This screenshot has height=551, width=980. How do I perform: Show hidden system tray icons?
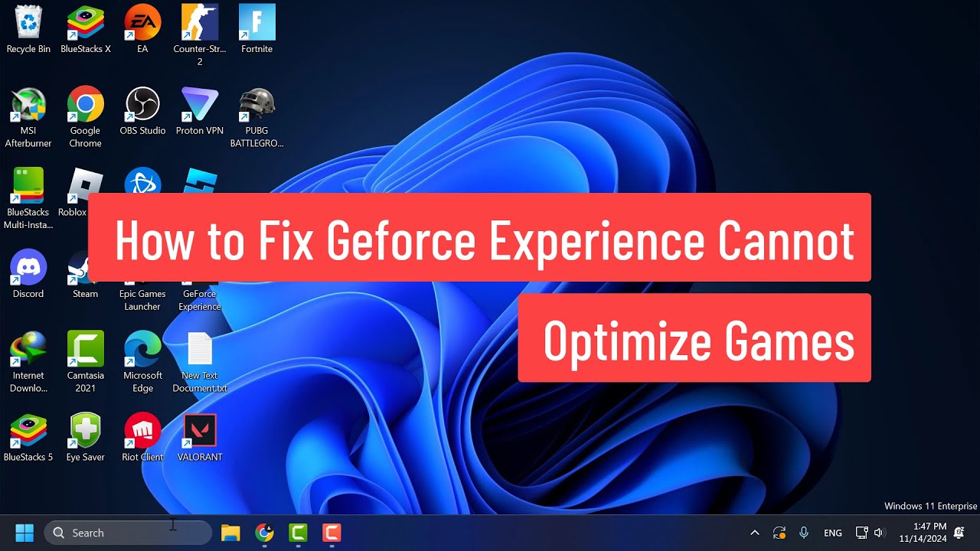tap(755, 533)
